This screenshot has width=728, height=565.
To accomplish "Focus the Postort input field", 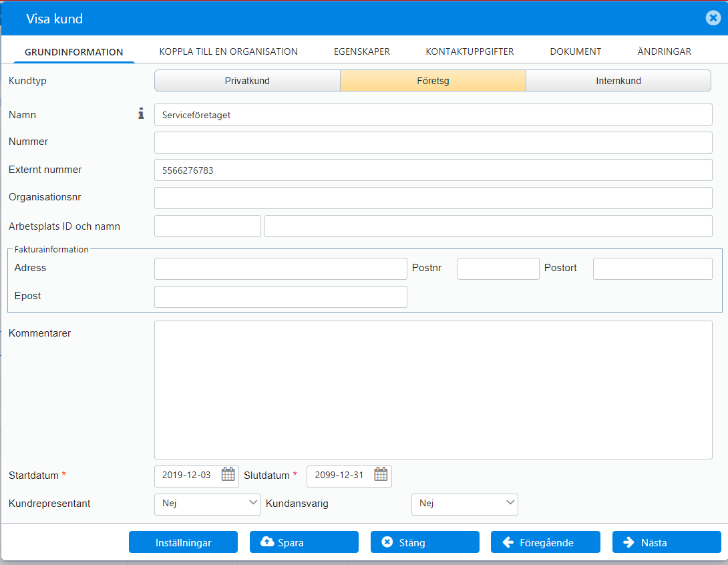I will pos(653,268).
